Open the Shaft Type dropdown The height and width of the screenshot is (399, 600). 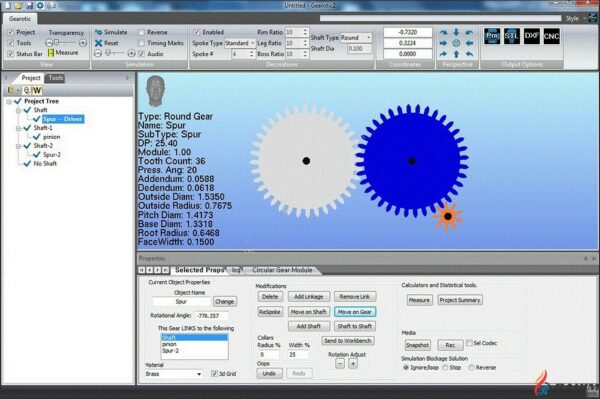tap(356, 37)
